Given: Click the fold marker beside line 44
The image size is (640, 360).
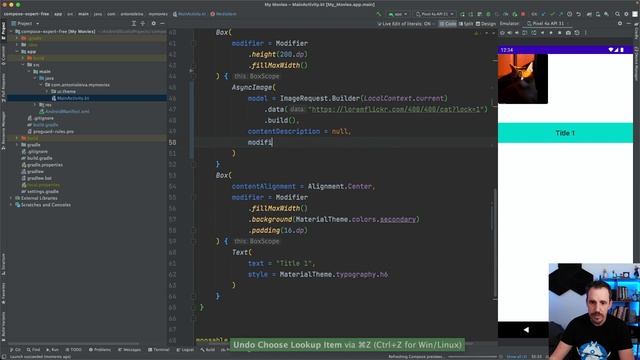Looking at the screenshot, I should (x=194, y=76).
